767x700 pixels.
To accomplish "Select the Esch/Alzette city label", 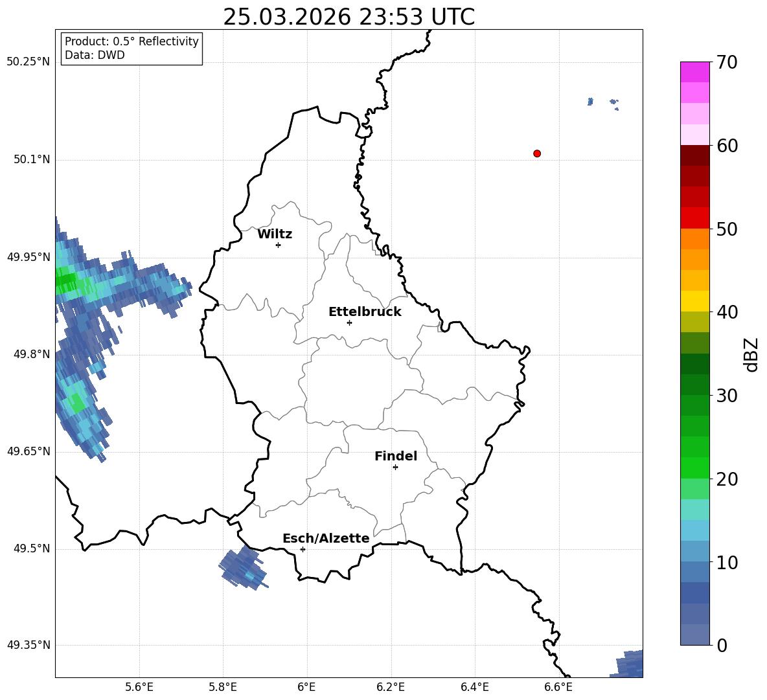I will 326,538.
